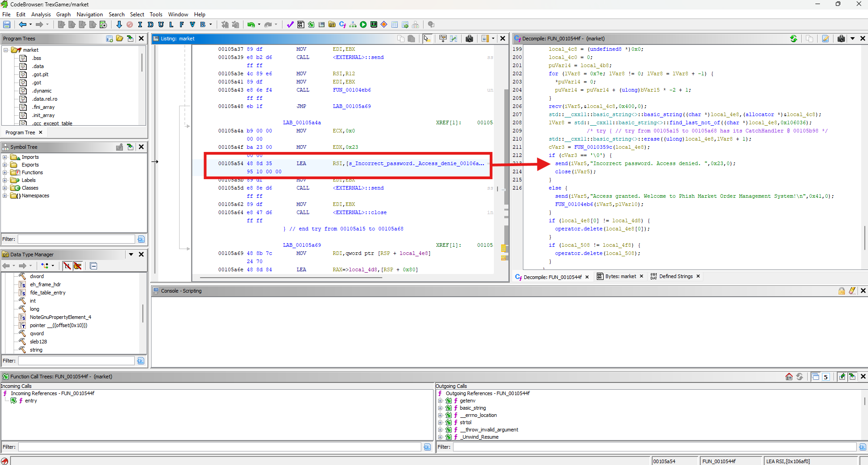Click the Decompiler re-decompile refresh icon

[794, 39]
